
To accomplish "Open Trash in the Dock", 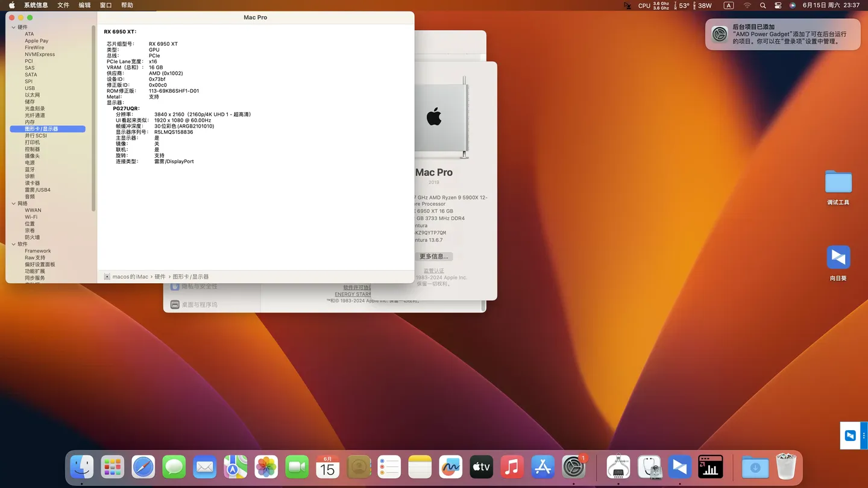I will tap(786, 467).
